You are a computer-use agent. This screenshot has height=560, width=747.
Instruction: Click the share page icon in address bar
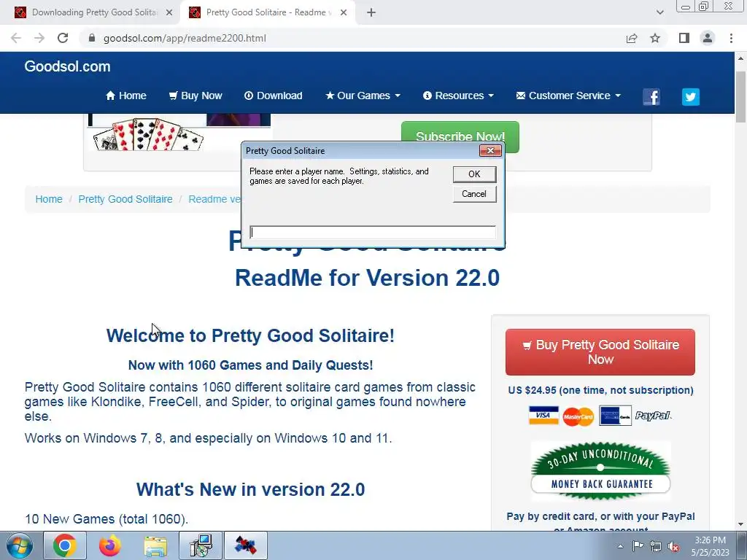(632, 38)
